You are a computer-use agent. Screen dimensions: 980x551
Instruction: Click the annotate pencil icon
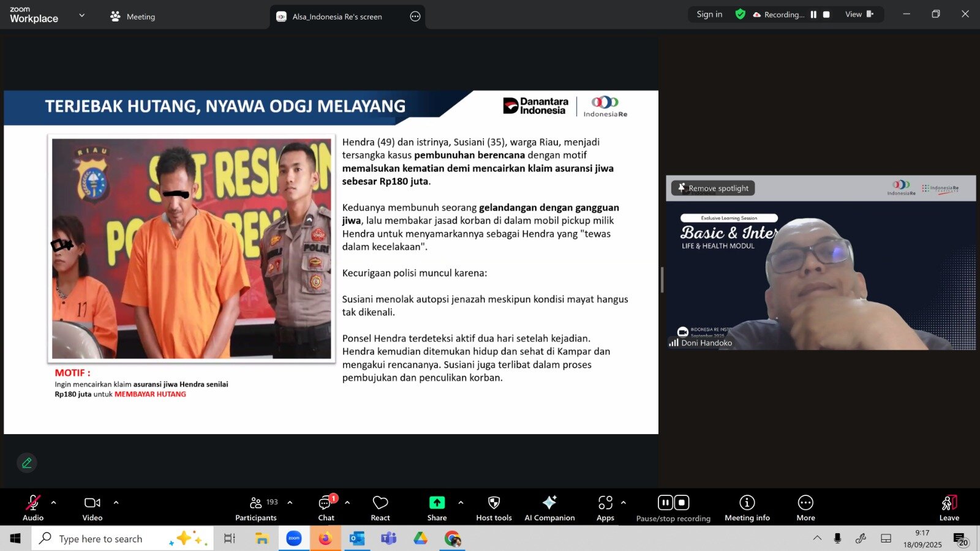pos(27,463)
